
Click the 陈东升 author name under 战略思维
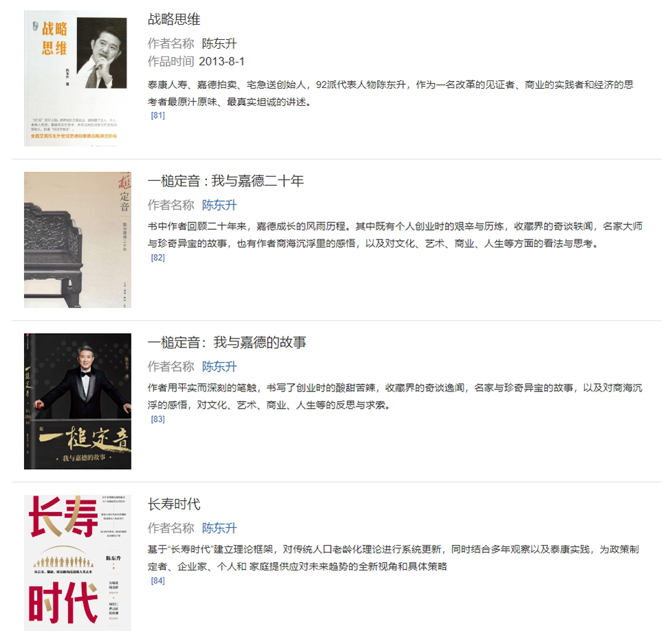pos(219,43)
